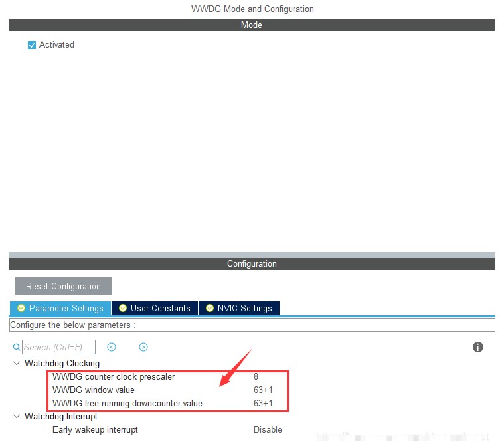Click the magnifier search icon
This screenshot has width=504, height=448.
(x=17, y=347)
